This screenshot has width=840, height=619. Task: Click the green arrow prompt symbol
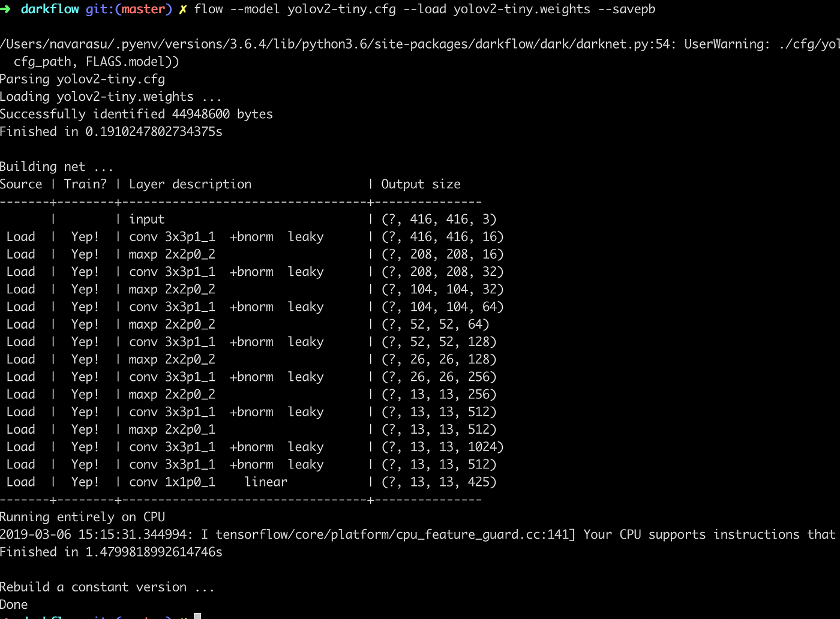7,9
